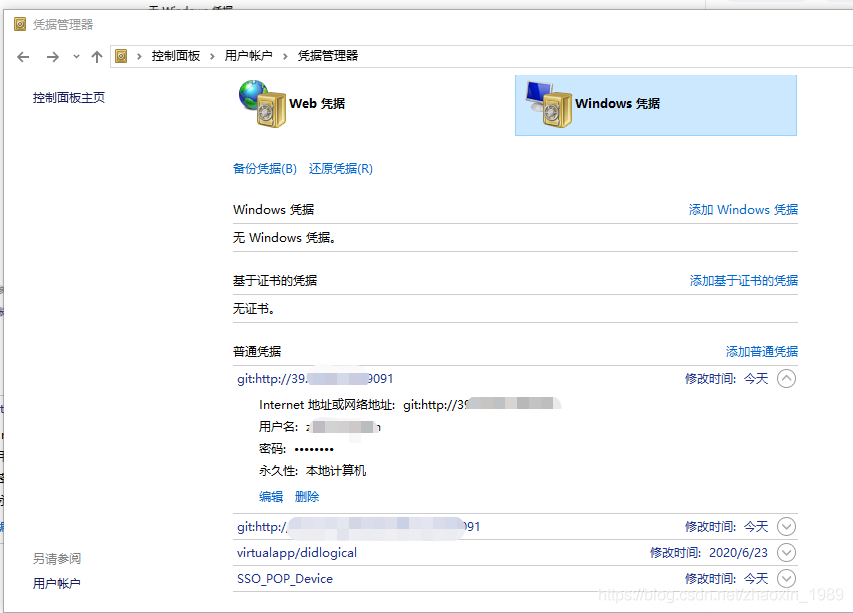
Task: Expand the second git:http credential ending 91
Action: 786,527
